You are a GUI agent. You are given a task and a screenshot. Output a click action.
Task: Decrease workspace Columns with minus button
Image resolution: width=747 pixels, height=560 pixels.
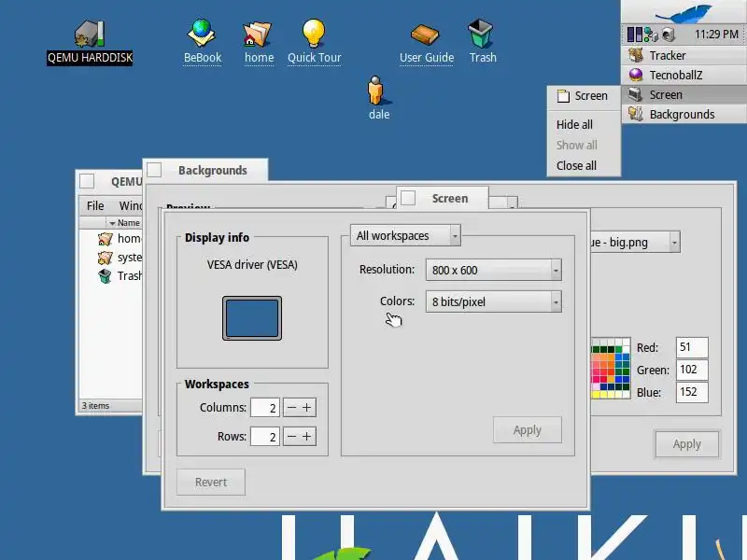click(x=291, y=408)
